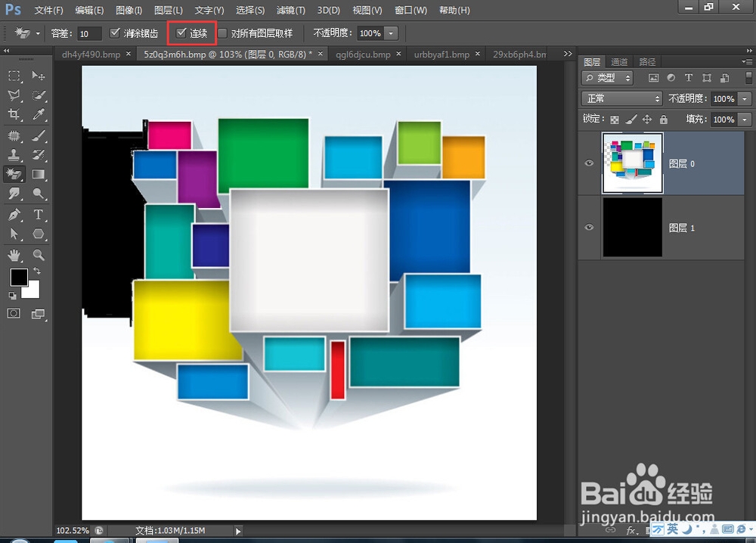Select the Brush tool
This screenshot has height=543, width=756.
[39, 136]
